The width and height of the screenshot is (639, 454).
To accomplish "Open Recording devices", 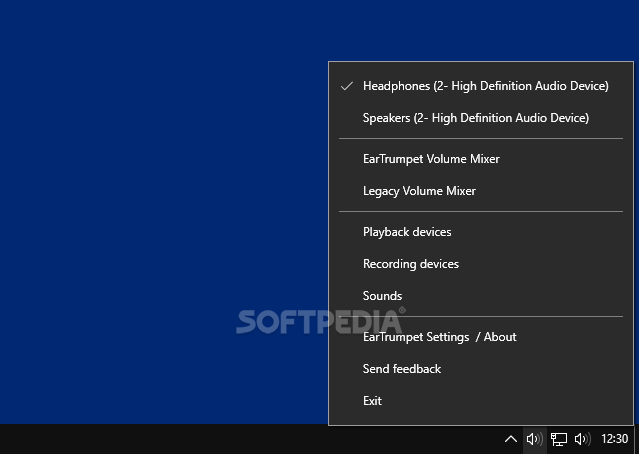I will click(x=481, y=264).
